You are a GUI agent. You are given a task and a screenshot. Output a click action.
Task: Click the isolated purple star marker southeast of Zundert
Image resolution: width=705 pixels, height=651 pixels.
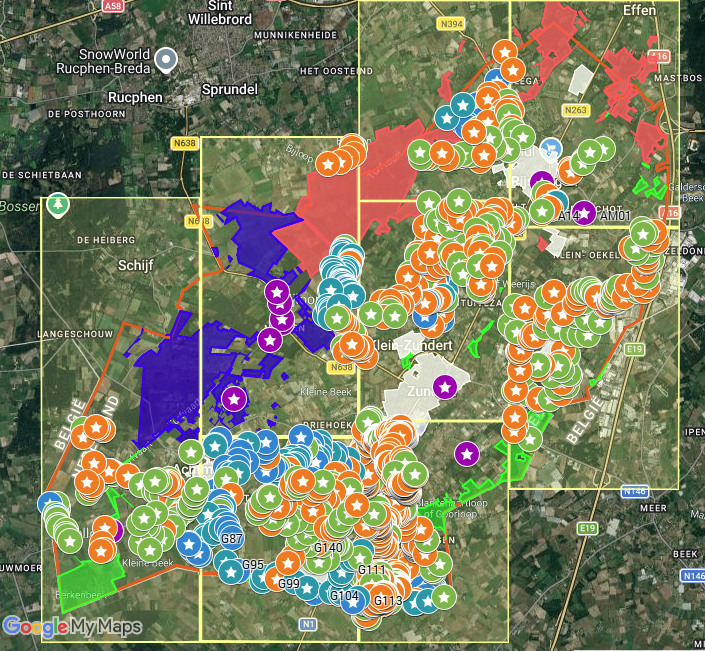(467, 455)
